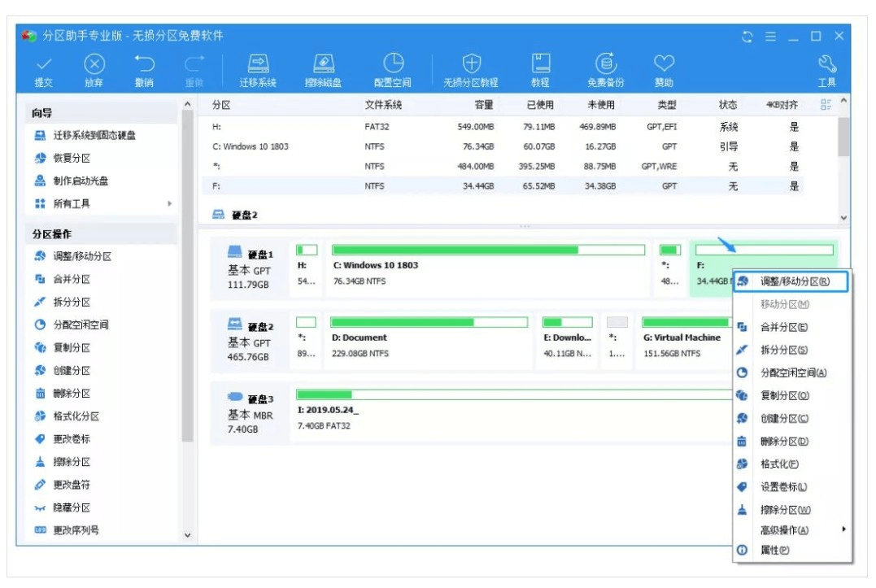Collapse the 向导 panel with the up arrow
Viewport: 876px width, 588px height.
(x=188, y=105)
